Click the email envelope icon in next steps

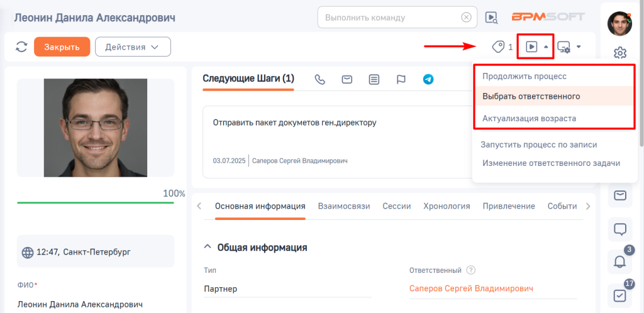347,80
